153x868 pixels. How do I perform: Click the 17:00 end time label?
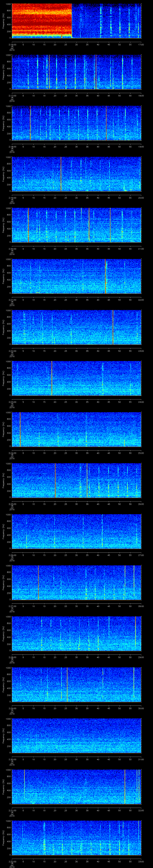[x=141, y=44]
